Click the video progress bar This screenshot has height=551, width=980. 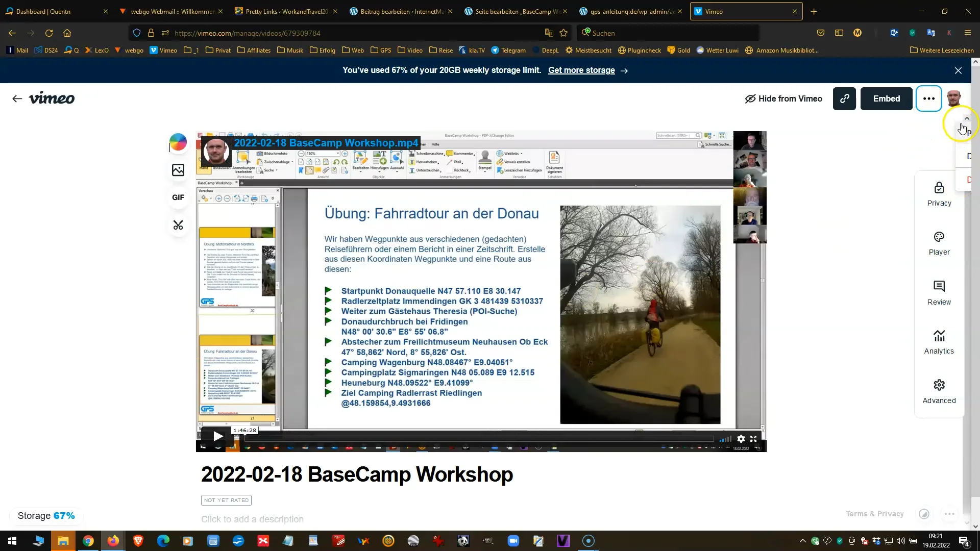click(480, 439)
